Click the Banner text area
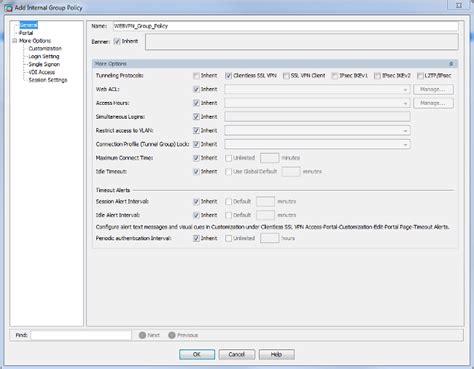474x369 pixels. coord(302,42)
